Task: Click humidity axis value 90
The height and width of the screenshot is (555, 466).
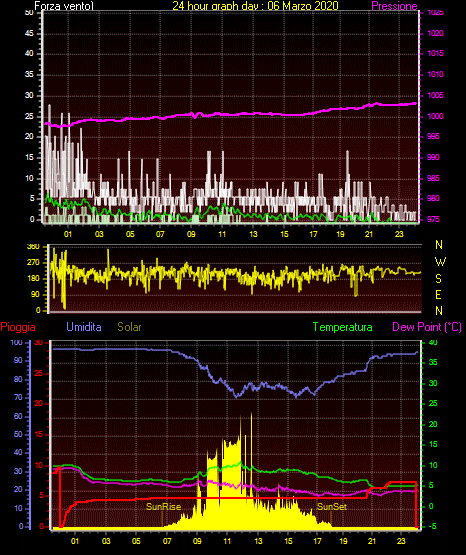Action: tap(18, 360)
